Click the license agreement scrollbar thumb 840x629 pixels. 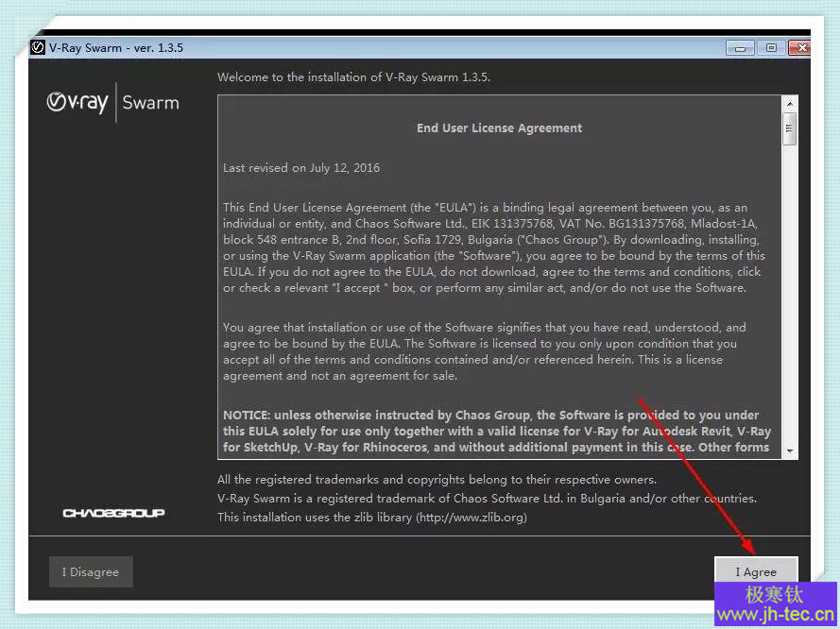tap(789, 128)
